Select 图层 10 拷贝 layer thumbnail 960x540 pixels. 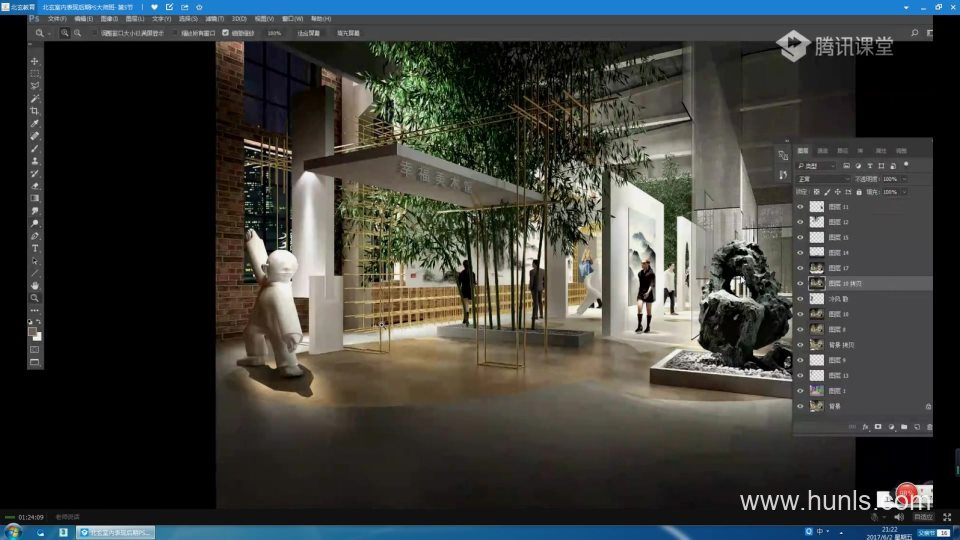click(817, 283)
